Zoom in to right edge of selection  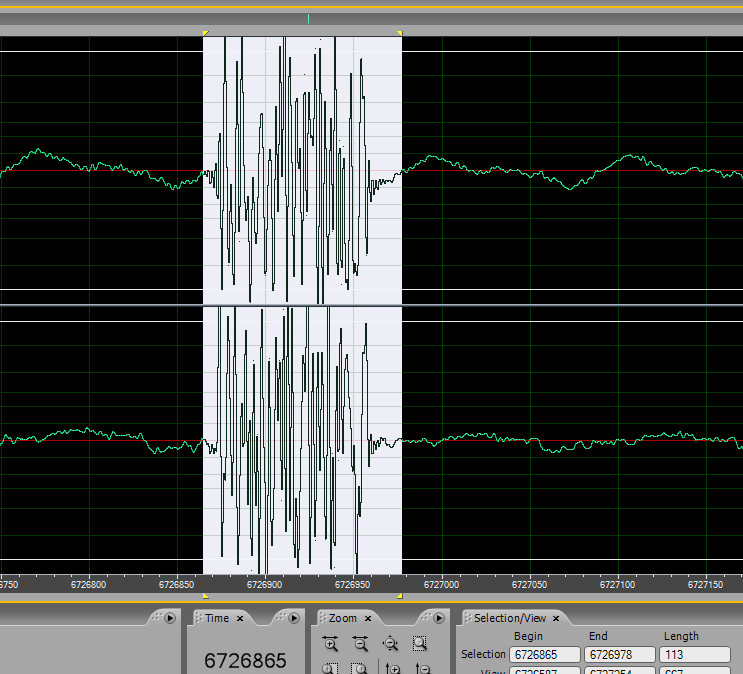click(x=360, y=668)
